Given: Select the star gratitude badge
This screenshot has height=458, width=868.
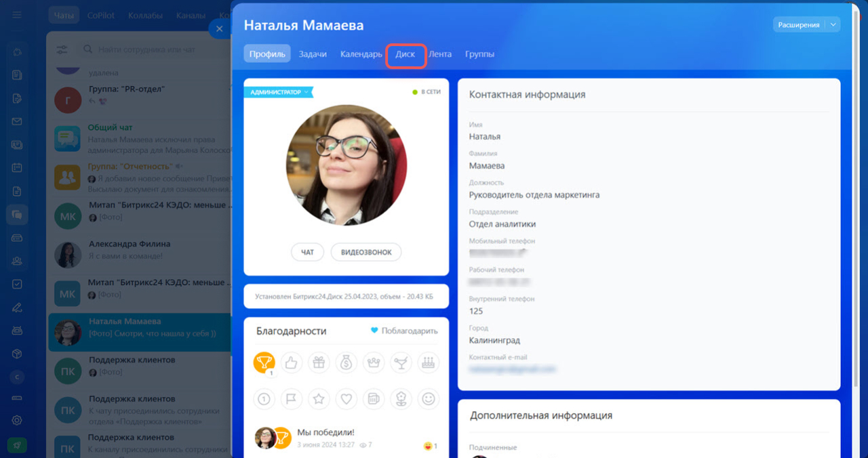Looking at the screenshot, I should tap(319, 399).
